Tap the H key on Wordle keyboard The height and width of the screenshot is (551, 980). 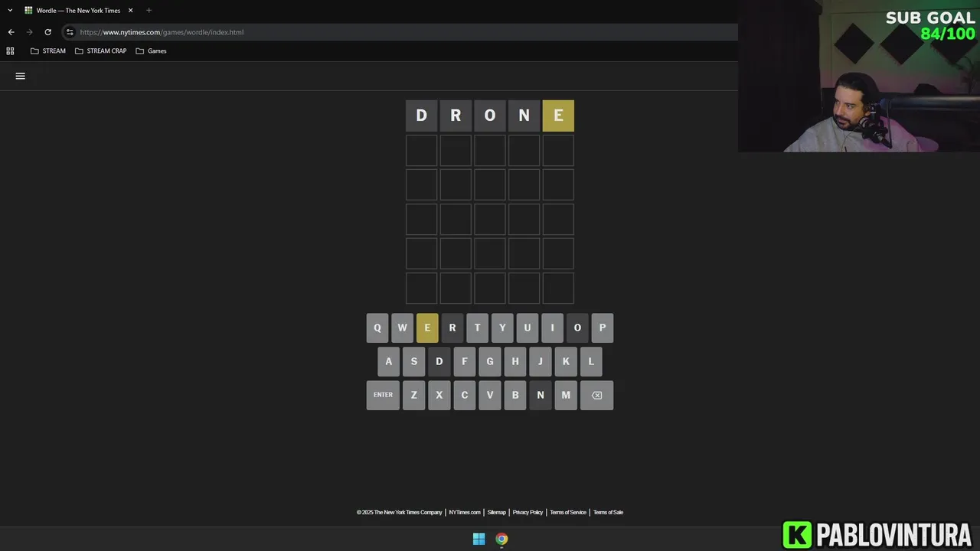coord(515,361)
